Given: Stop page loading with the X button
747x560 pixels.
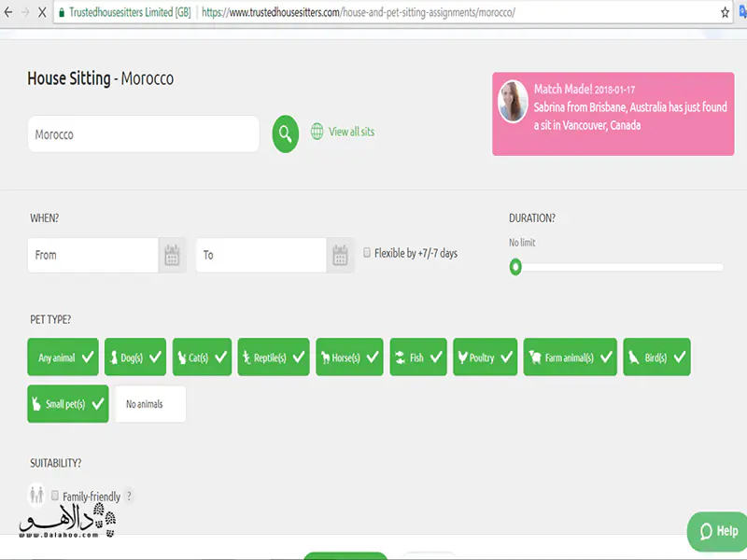Looking at the screenshot, I should pyautogui.click(x=42, y=12).
